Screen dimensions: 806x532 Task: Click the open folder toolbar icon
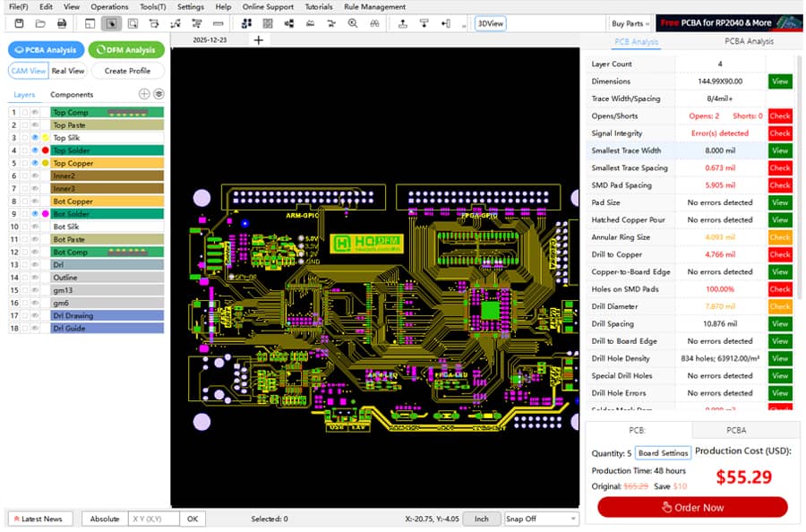coord(40,23)
